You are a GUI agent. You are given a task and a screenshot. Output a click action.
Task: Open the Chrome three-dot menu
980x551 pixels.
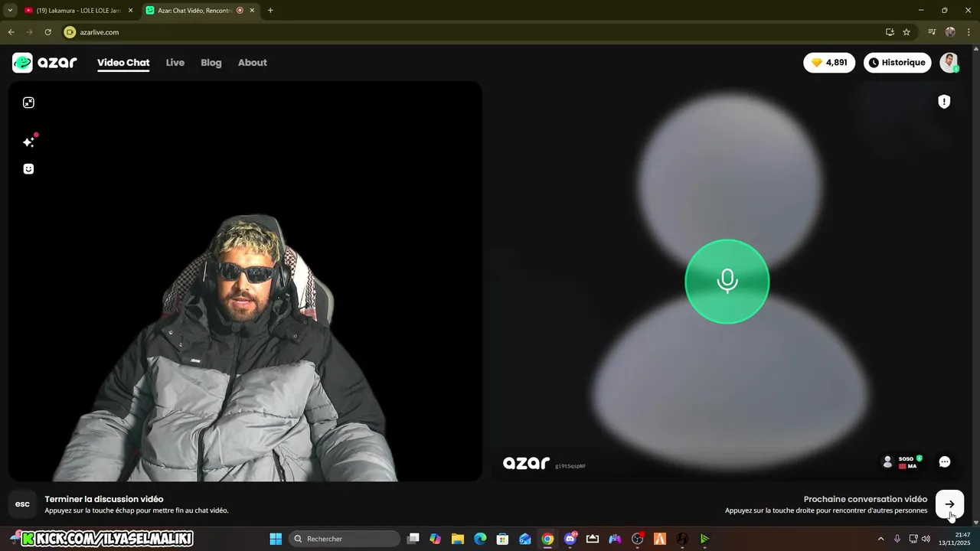tap(969, 32)
